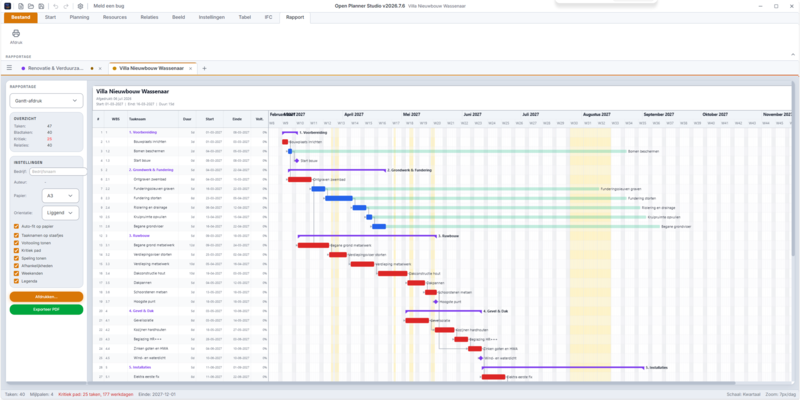Screen dimensions: 800x400
Task: Toggle Taaknamen op staafjes checkbox
Action: [17, 236]
